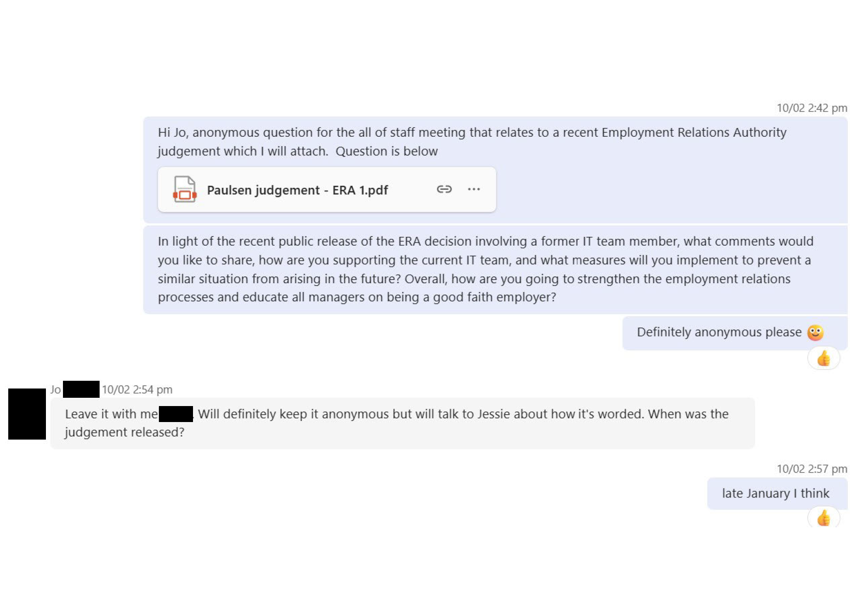Copy link to the attached PDF

(x=444, y=189)
